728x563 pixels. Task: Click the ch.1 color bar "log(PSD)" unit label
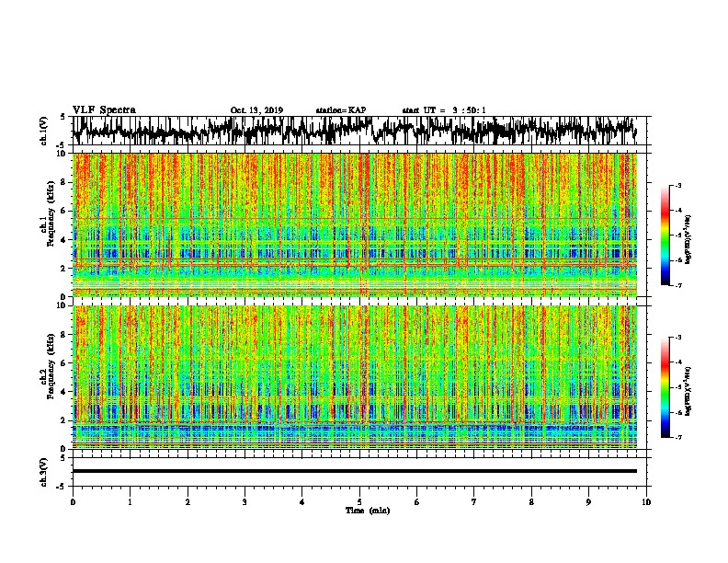[688, 240]
